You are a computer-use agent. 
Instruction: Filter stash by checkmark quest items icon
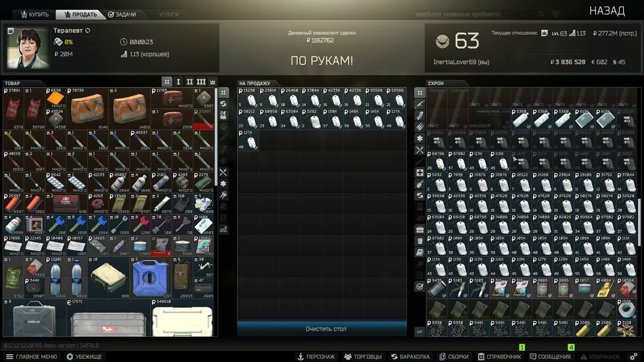(420, 287)
